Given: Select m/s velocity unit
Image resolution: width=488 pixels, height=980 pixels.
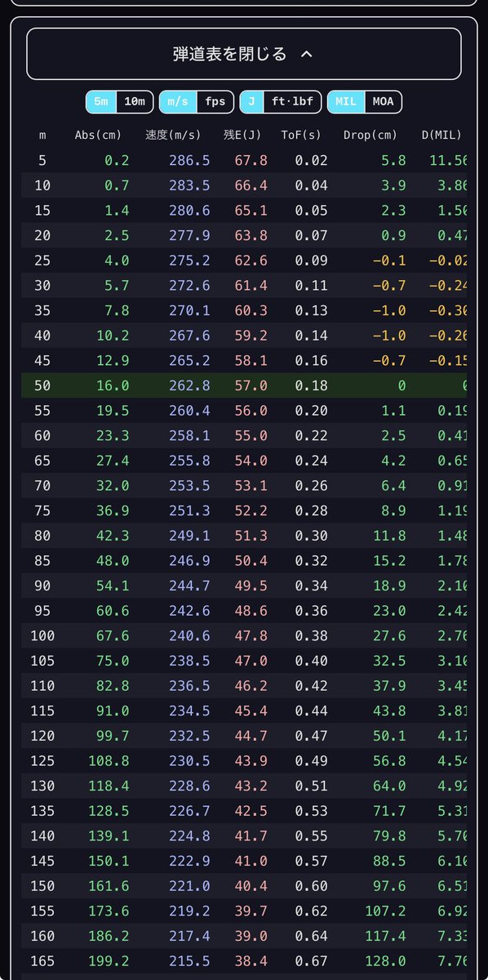Looking at the screenshot, I should 178,102.
